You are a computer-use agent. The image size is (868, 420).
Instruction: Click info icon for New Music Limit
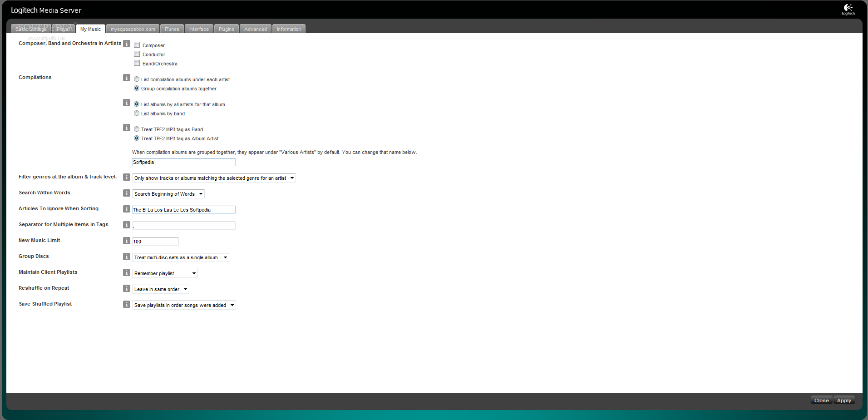click(127, 241)
